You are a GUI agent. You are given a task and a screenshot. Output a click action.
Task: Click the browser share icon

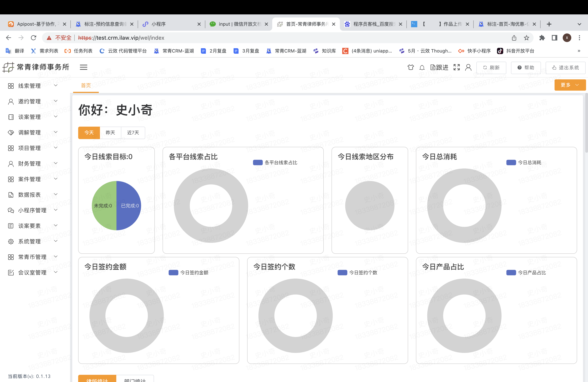pyautogui.click(x=514, y=38)
